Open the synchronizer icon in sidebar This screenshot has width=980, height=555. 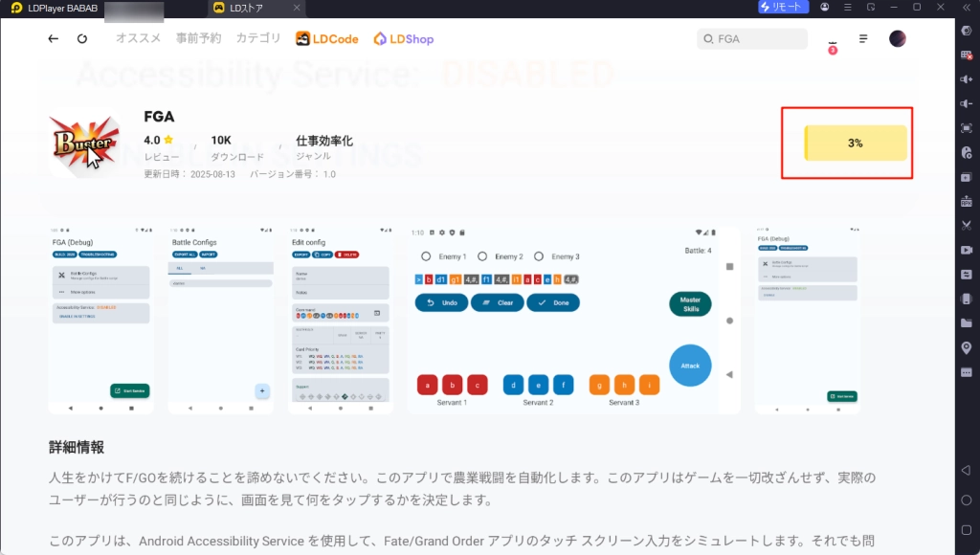tap(967, 275)
